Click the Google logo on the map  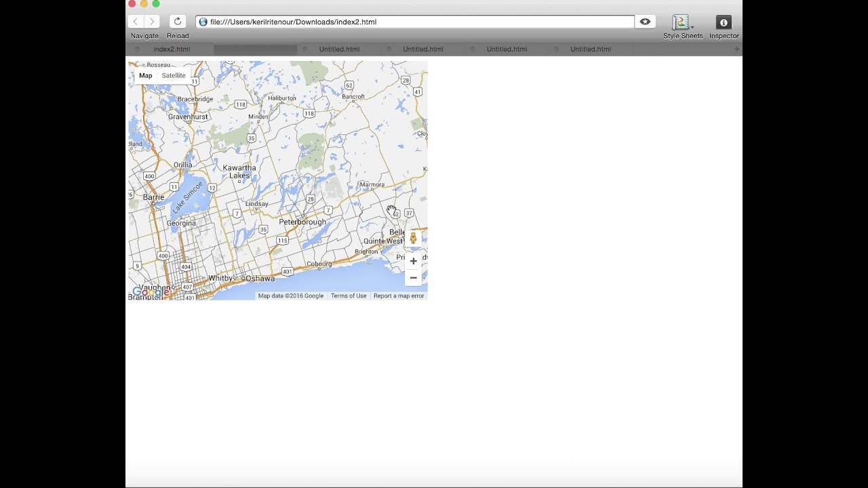click(x=151, y=292)
